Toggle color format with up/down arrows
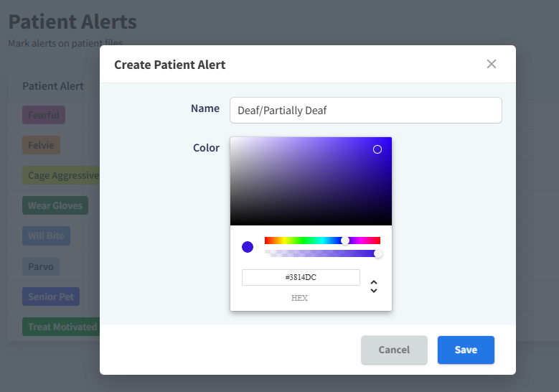The width and height of the screenshot is (559, 392). (x=374, y=286)
